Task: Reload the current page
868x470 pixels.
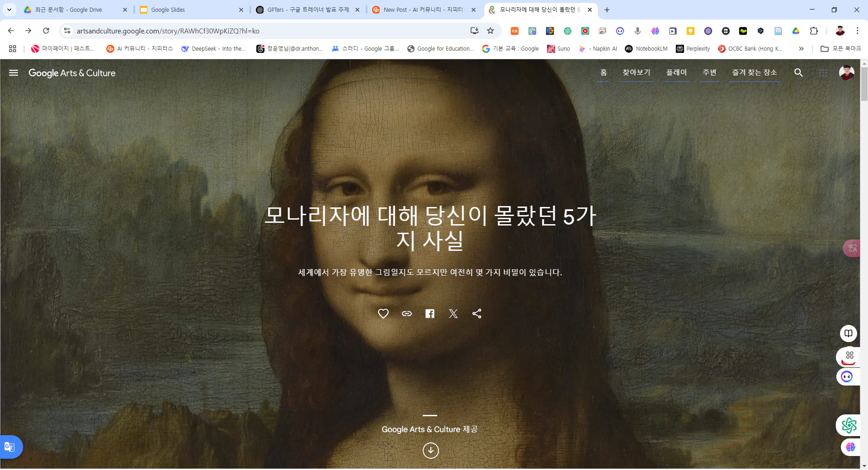Action: click(x=46, y=31)
